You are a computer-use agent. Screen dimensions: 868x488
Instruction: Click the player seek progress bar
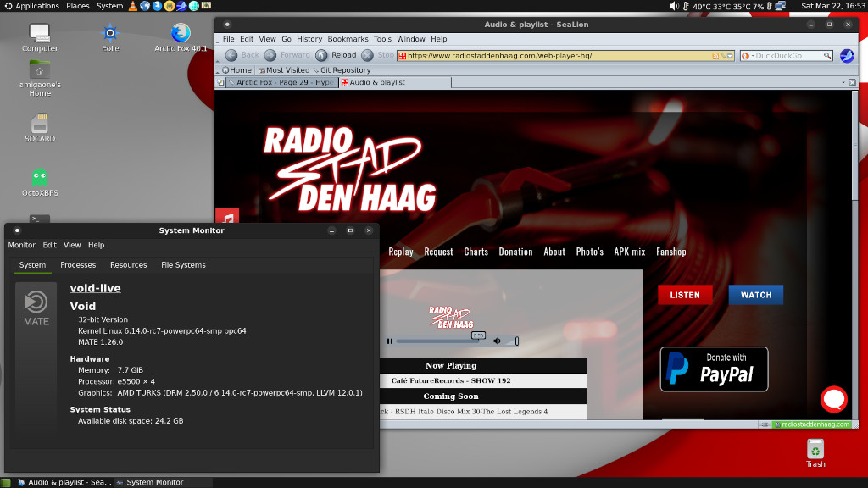438,341
